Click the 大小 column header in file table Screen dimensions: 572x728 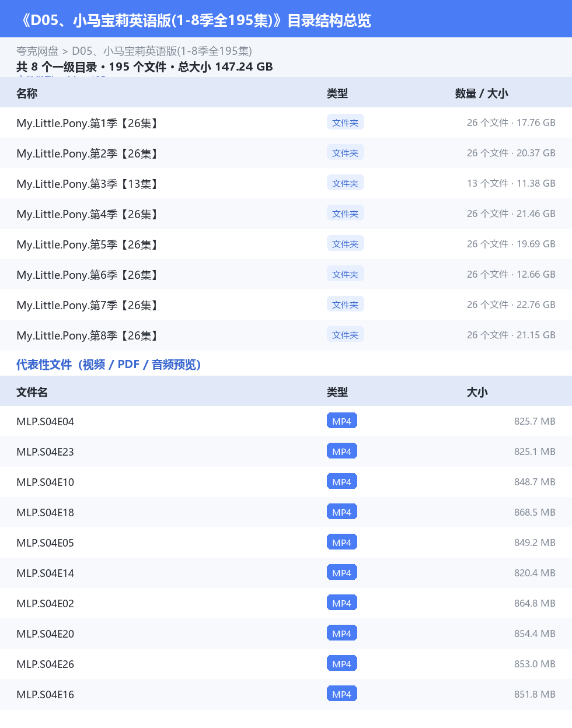(477, 392)
